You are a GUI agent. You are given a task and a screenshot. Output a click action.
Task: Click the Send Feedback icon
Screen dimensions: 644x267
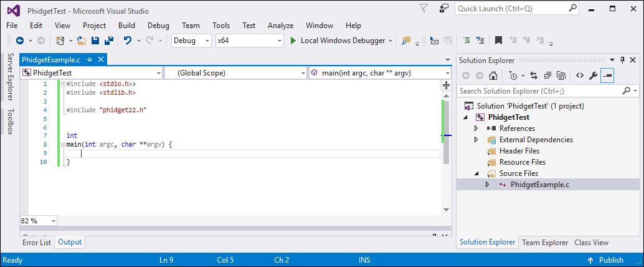443,8
